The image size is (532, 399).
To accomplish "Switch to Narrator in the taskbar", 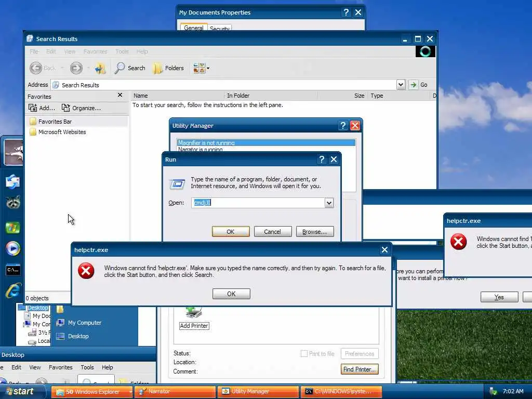I will point(175,392).
